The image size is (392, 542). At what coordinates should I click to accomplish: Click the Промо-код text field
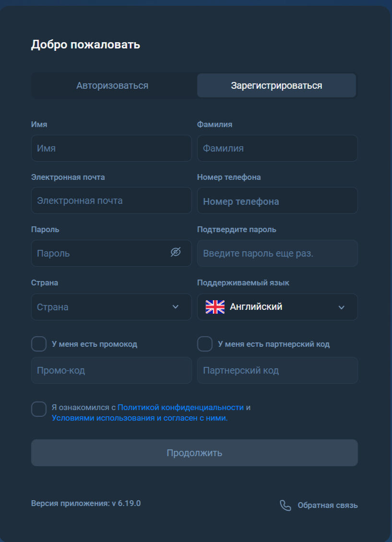(x=111, y=370)
